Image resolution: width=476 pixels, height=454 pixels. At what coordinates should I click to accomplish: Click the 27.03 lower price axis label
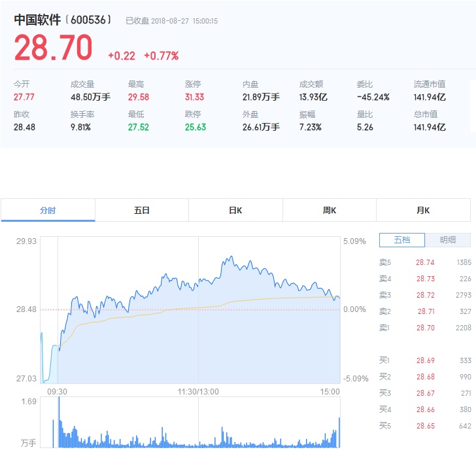coord(26,379)
